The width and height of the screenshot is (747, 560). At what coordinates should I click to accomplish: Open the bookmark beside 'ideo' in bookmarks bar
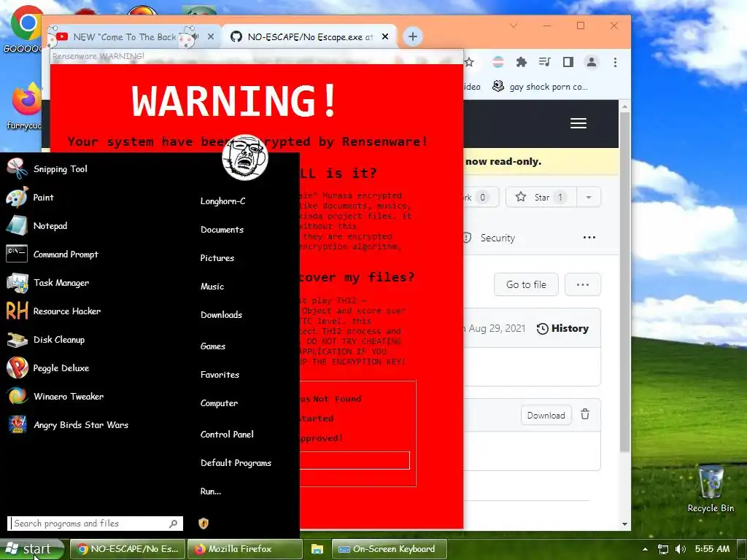(x=540, y=87)
